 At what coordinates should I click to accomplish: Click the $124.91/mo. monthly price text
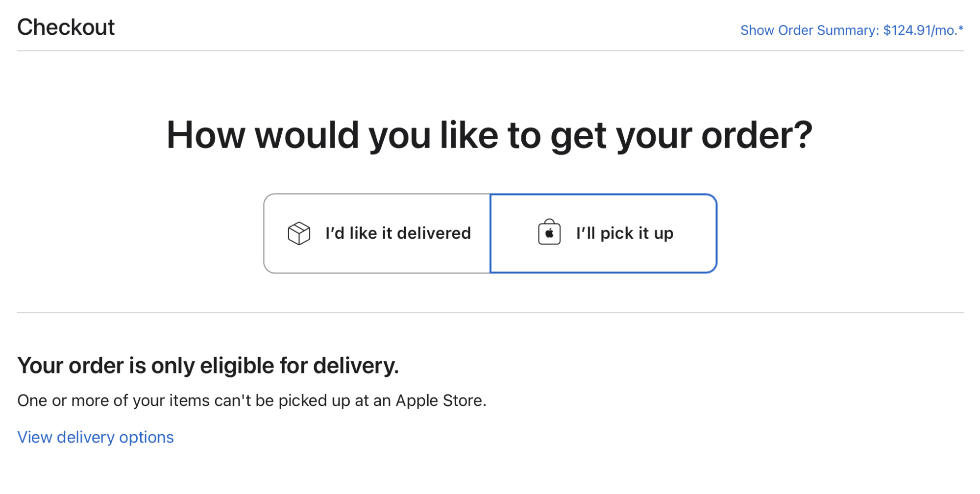point(923,30)
